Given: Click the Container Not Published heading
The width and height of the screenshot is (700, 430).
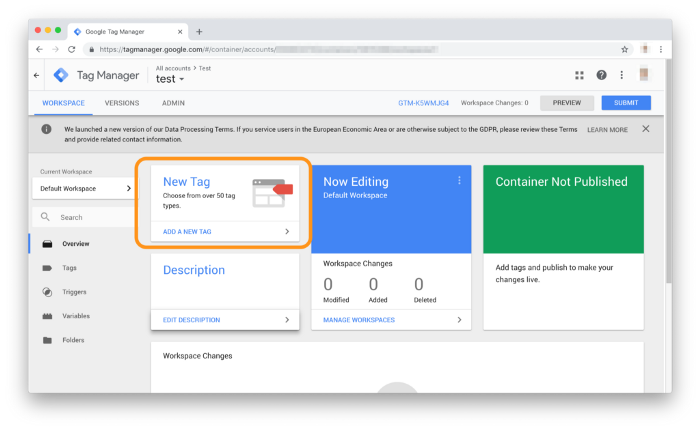Looking at the screenshot, I should (x=561, y=182).
